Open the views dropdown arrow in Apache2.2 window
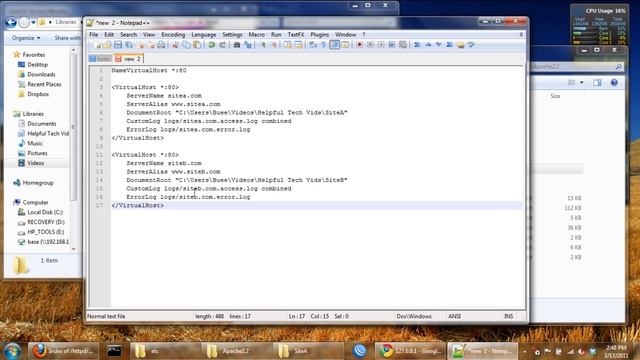Screen dimensions: 640x360 [582, 83]
